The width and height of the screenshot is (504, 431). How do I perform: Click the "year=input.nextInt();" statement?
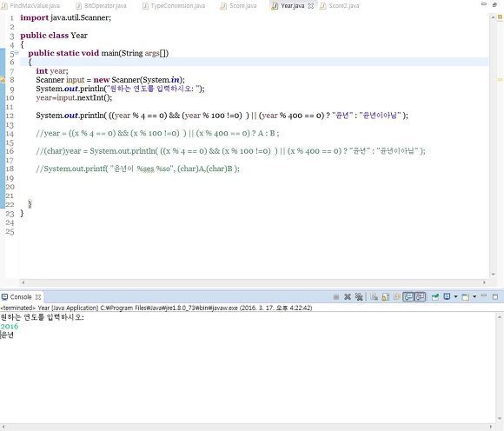[x=74, y=97]
